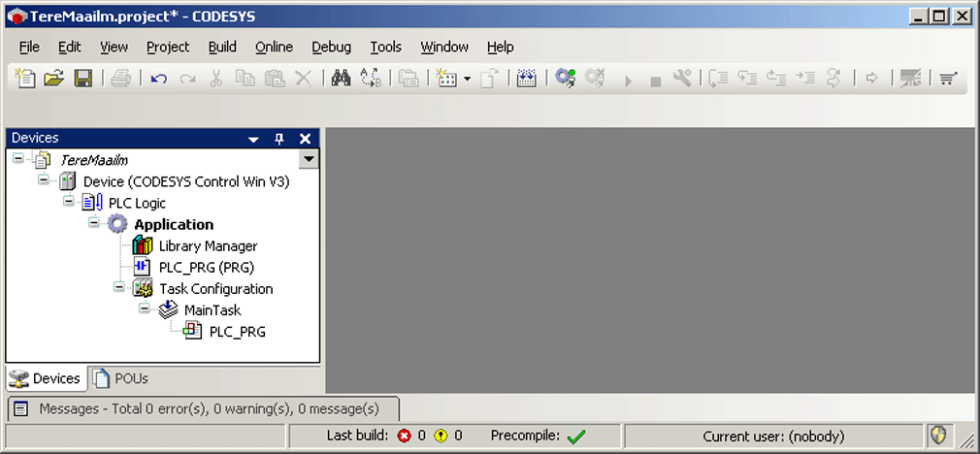980x454 pixels.
Task: Click the Precompile green checkmark status
Action: [576, 436]
